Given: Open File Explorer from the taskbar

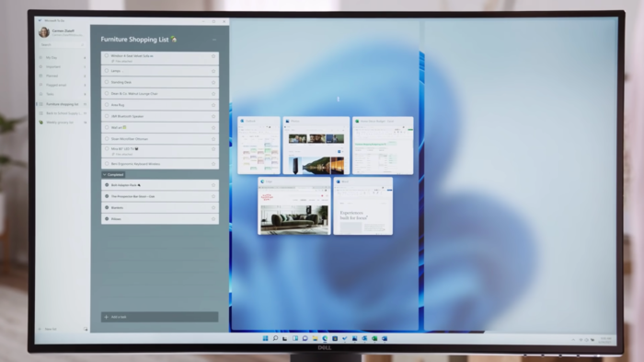Looking at the screenshot, I should (315, 338).
